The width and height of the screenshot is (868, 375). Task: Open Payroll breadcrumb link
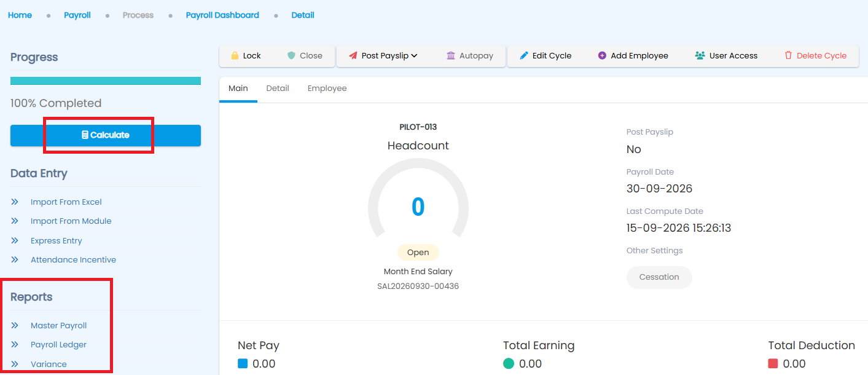pyautogui.click(x=77, y=15)
